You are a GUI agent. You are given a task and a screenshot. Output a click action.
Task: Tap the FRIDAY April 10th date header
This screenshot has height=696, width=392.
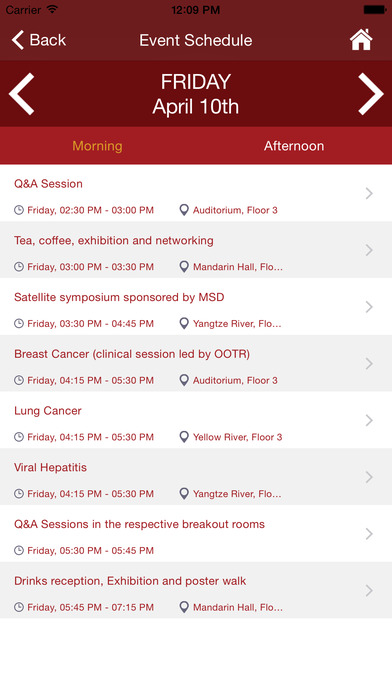(196, 94)
